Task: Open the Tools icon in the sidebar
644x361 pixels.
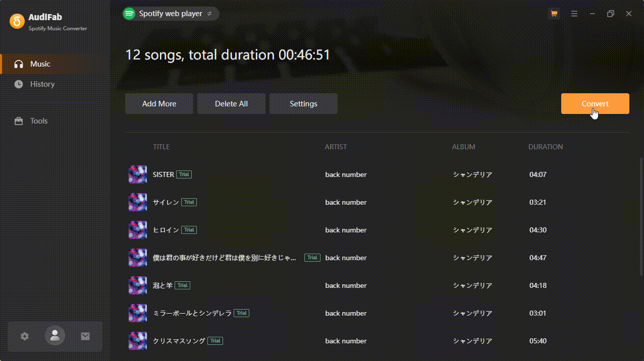Action: (19, 121)
